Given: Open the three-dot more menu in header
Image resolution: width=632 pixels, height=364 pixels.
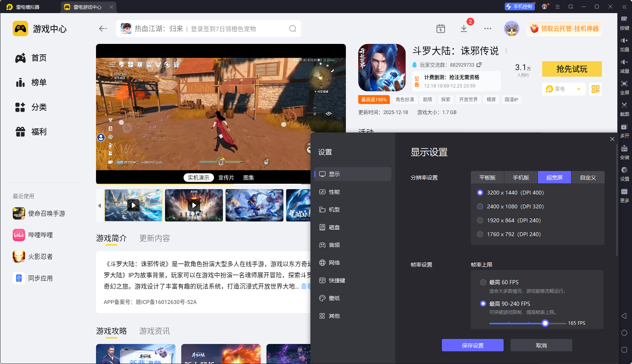Looking at the screenshot, I should point(488,29).
